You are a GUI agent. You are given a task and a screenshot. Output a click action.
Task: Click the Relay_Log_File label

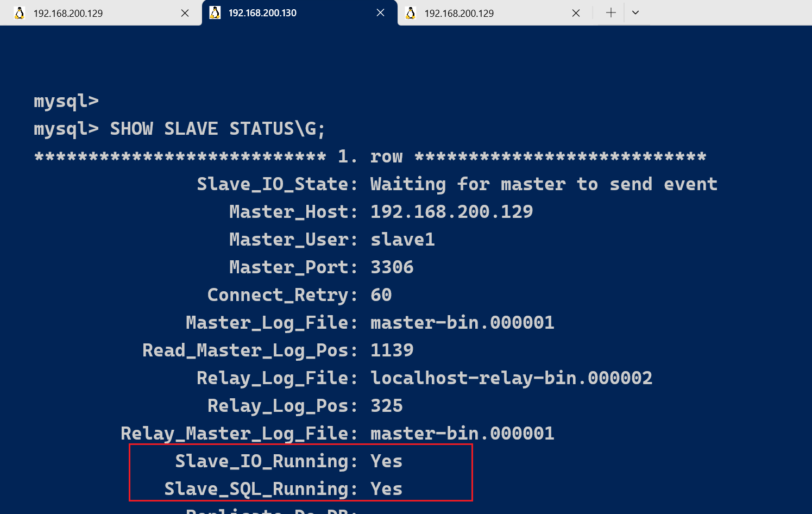click(x=278, y=378)
